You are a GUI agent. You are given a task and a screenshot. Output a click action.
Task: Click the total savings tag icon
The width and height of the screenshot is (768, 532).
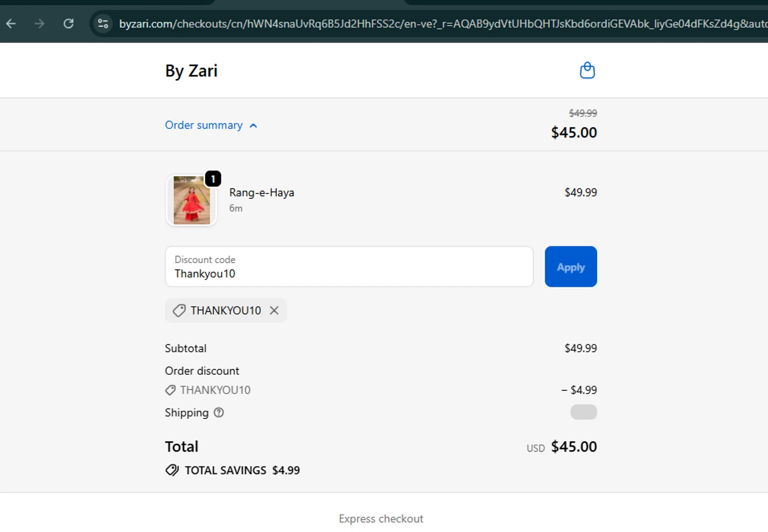pos(172,470)
